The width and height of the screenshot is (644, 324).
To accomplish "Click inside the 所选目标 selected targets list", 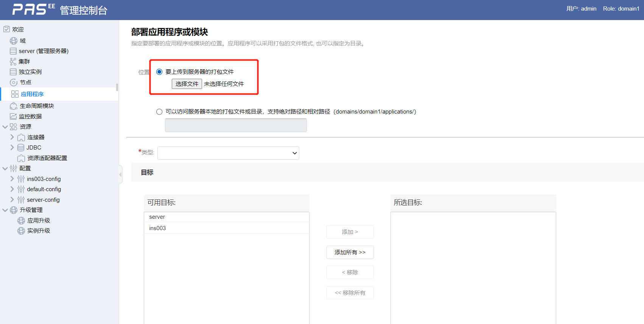I will point(473,268).
